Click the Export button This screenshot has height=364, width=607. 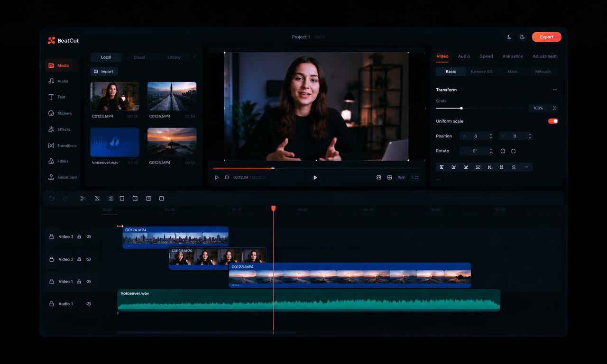tap(546, 37)
